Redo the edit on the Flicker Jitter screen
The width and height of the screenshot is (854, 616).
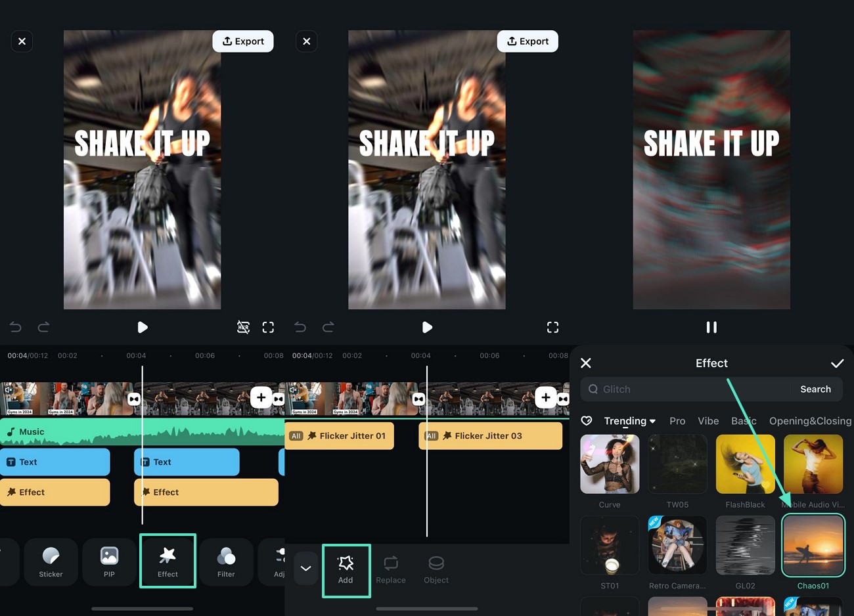[328, 327]
